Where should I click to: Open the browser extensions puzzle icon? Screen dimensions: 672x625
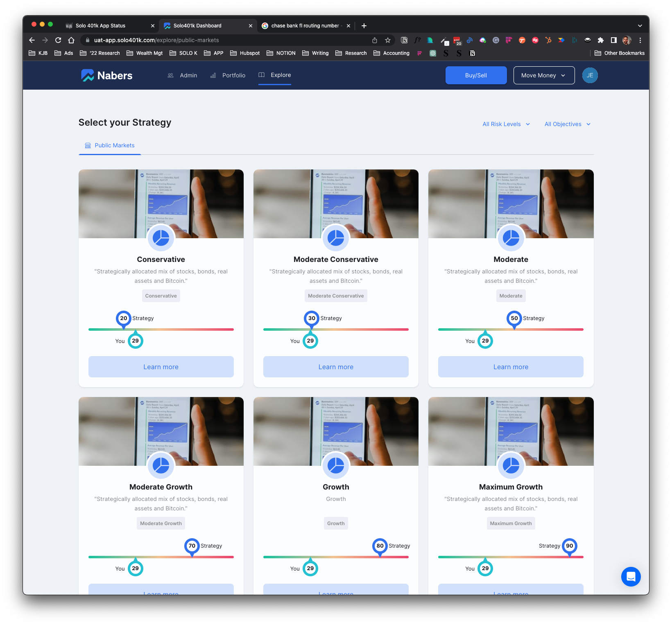[x=600, y=40]
